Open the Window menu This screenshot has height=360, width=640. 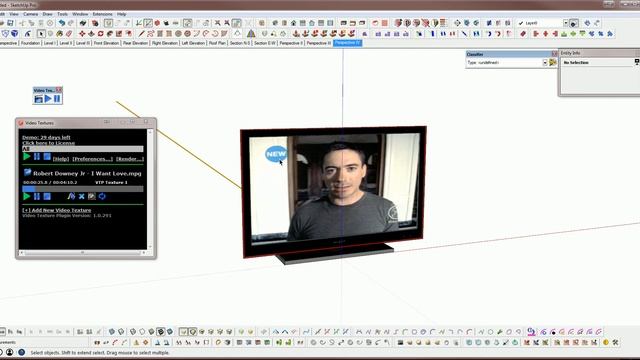pos(80,14)
